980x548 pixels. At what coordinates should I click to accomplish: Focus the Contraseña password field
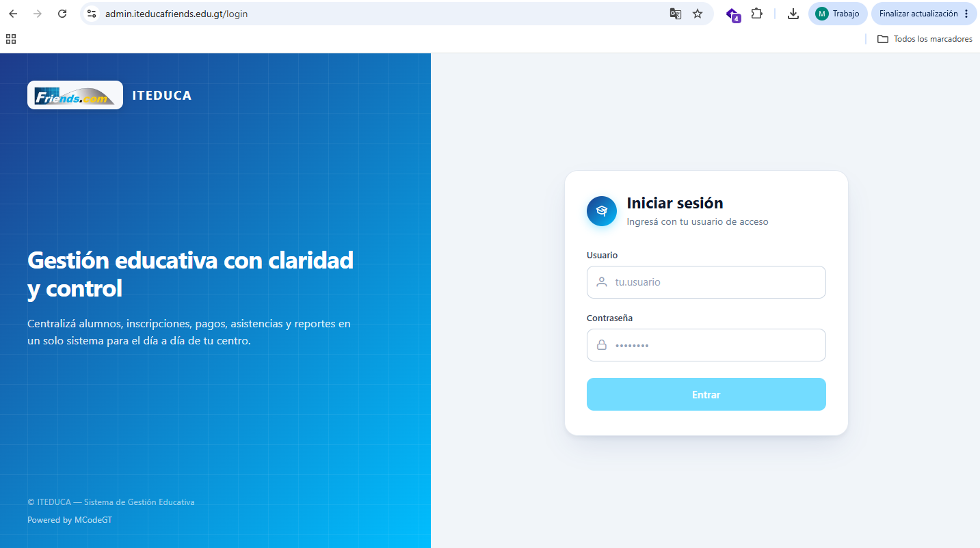point(706,345)
